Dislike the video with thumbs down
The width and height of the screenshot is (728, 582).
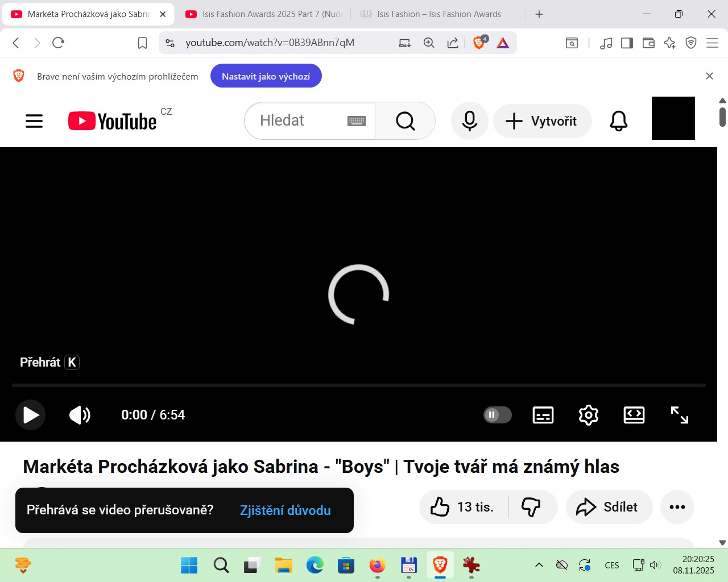531,507
